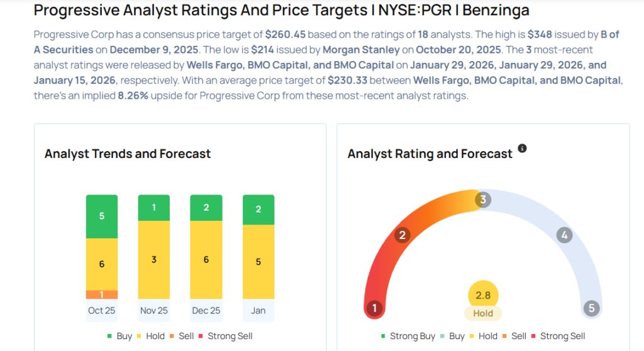Screen dimensions: 644x351
Task: Click the green Buy legend square
Action: pyautogui.click(x=111, y=336)
